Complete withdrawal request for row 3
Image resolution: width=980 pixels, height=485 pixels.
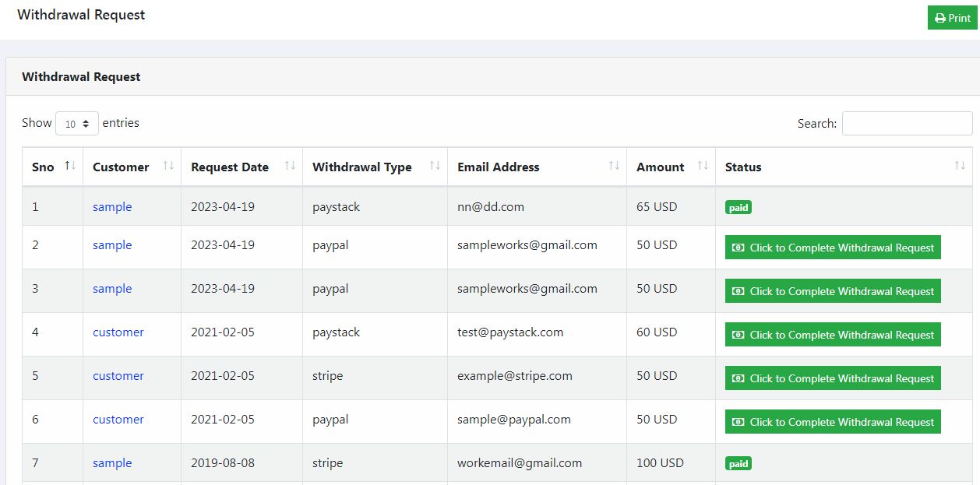833,291
